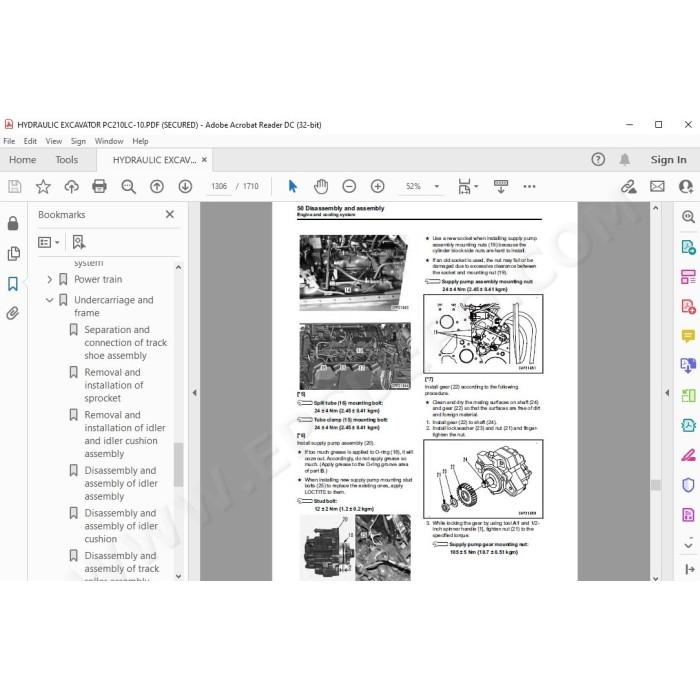Open the notifications bell
This screenshot has width=700, height=700.
[x=625, y=159]
